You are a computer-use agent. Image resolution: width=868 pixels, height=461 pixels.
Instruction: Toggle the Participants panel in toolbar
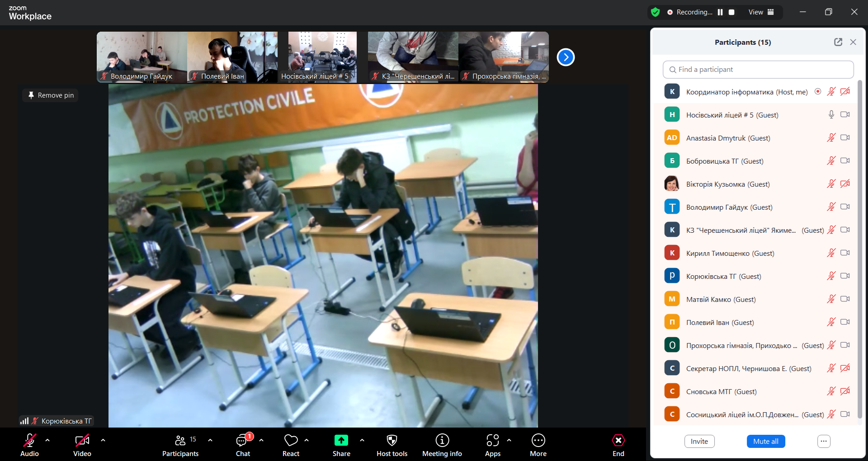180,441
